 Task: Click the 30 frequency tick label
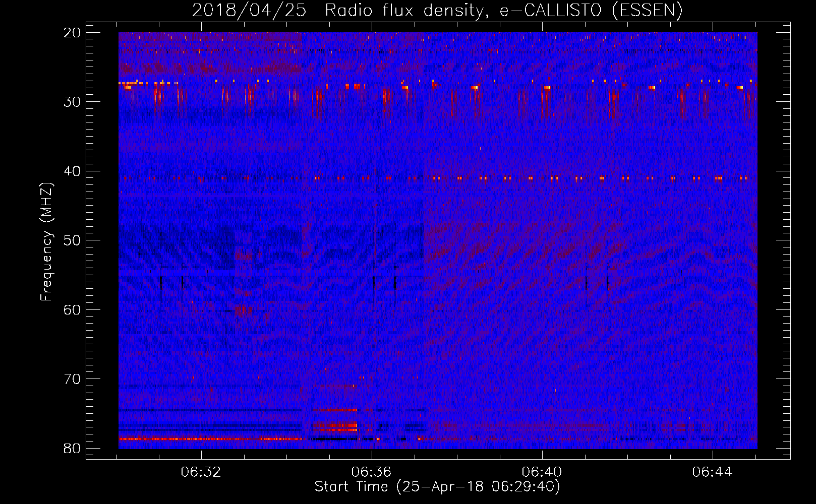tap(73, 102)
